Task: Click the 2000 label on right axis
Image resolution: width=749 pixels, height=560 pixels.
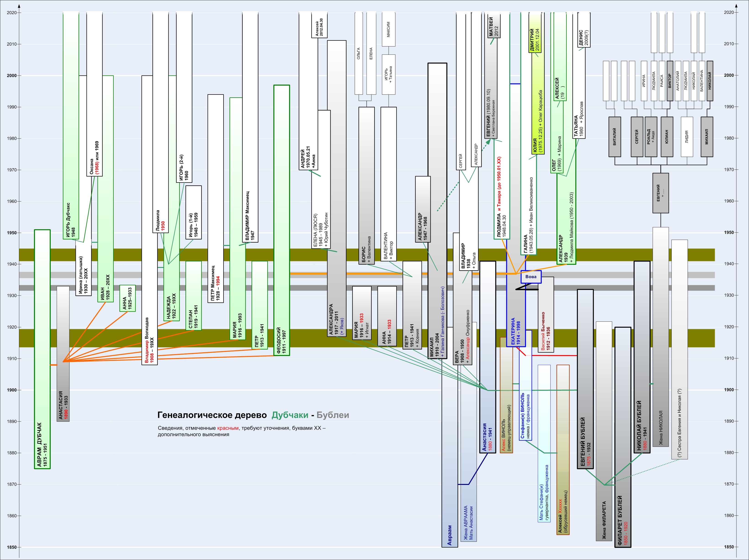Action: point(729,75)
